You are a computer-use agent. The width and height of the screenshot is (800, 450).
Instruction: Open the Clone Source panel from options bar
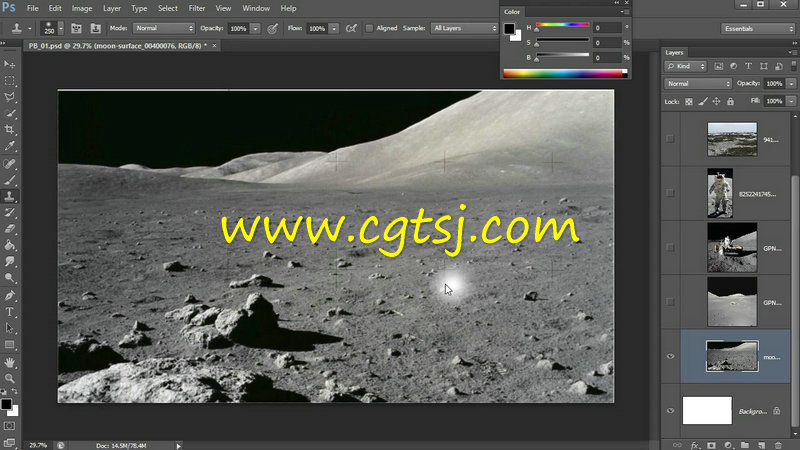tap(95, 29)
